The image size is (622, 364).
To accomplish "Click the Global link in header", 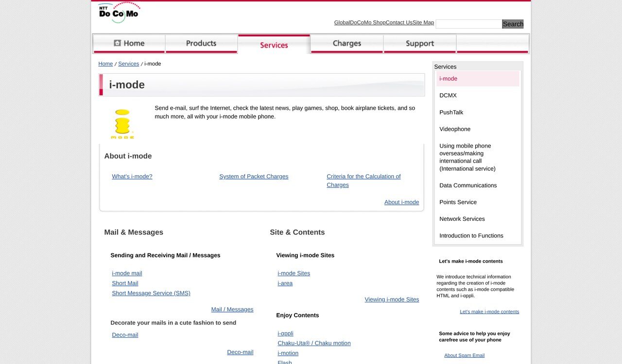I will [342, 23].
